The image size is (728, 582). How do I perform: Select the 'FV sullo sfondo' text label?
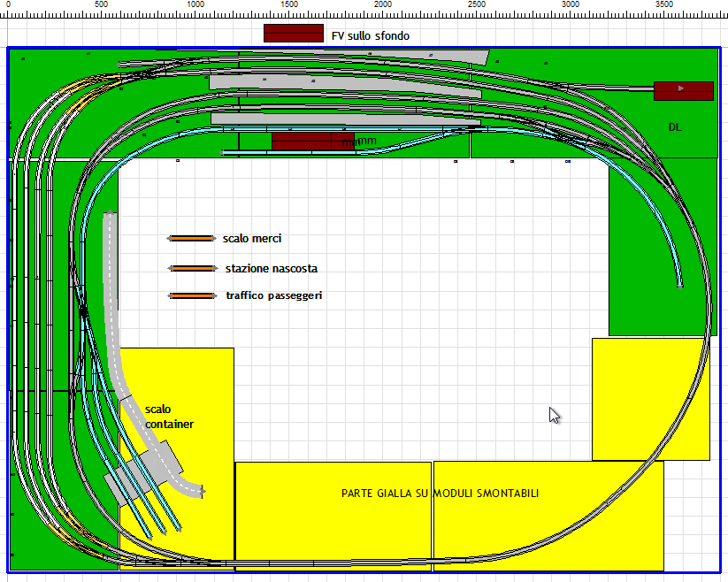click(370, 35)
